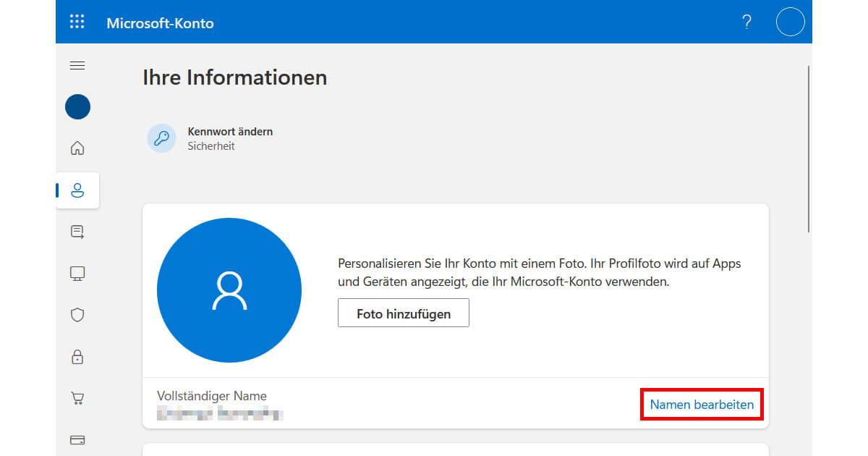Open devices via the monitor icon
Viewport: 868px width, 456px height.
(x=77, y=273)
